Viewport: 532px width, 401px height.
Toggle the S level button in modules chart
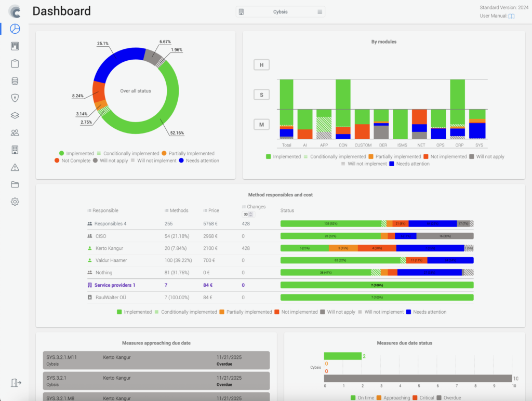[x=261, y=95]
